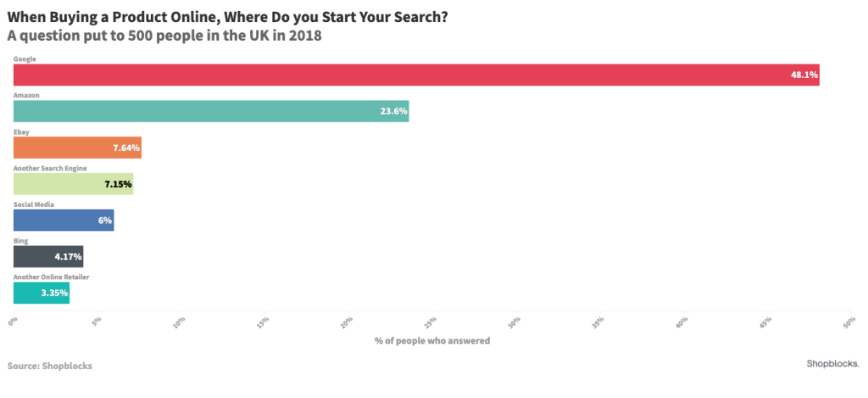Click the Google category label

point(25,59)
